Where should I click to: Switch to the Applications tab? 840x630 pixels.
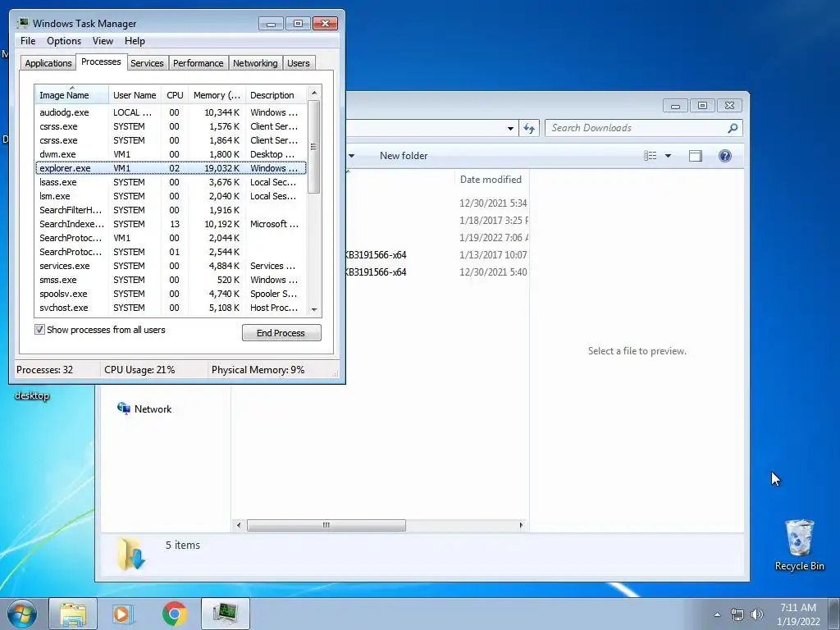click(x=48, y=63)
